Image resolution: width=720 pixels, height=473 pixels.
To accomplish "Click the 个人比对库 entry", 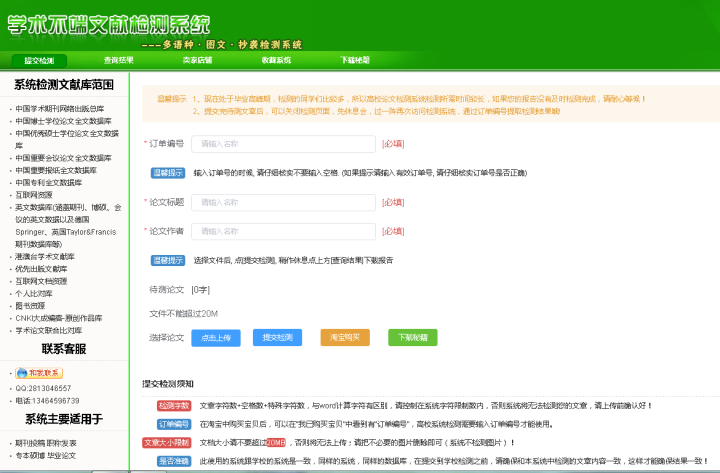I will (34, 294).
